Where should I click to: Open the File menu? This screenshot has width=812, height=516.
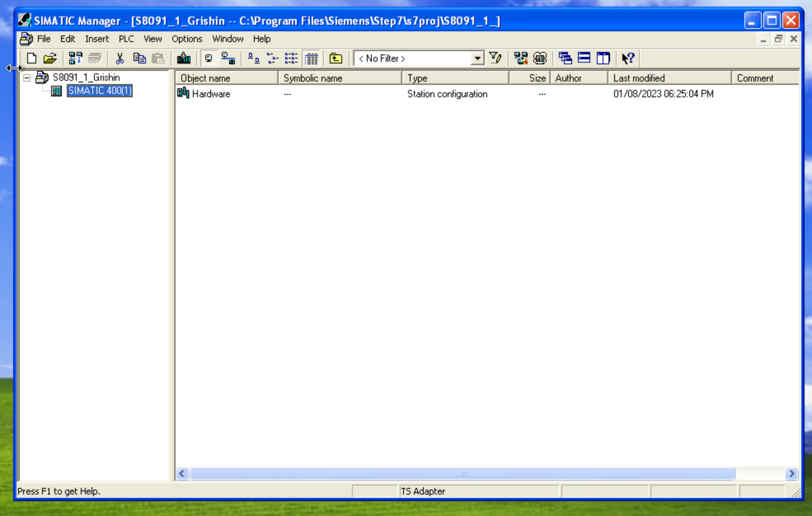[x=44, y=39]
